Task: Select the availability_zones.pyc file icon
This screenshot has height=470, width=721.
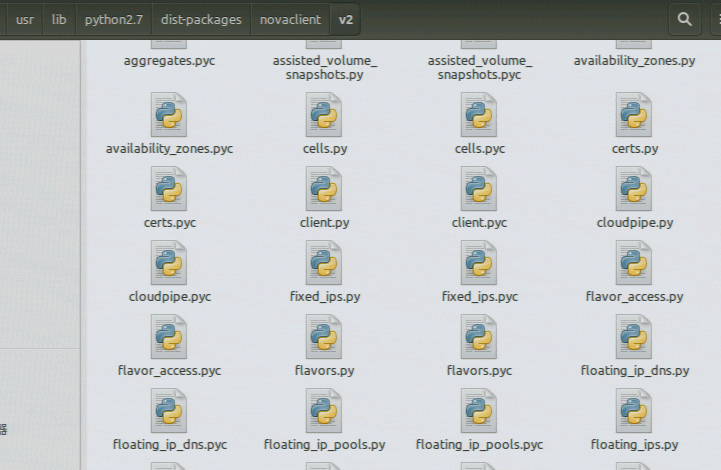Action: click(169, 115)
